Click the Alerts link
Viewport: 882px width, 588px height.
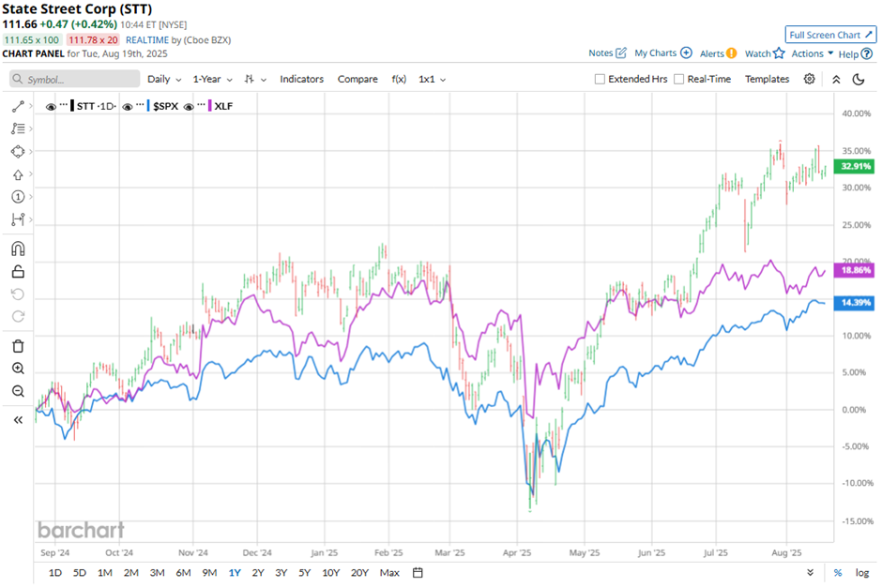pyautogui.click(x=711, y=53)
